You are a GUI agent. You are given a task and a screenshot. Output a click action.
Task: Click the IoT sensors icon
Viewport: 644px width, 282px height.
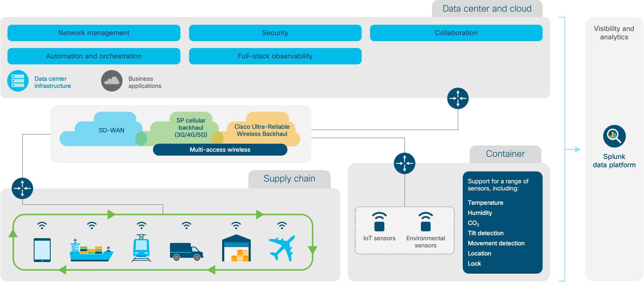[379, 222]
